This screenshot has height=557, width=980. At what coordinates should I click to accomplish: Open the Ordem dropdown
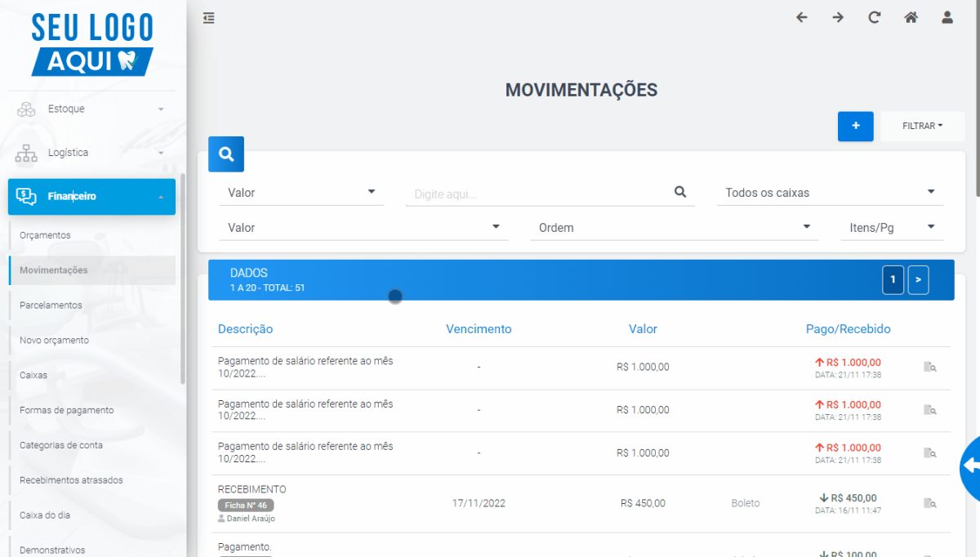click(674, 228)
